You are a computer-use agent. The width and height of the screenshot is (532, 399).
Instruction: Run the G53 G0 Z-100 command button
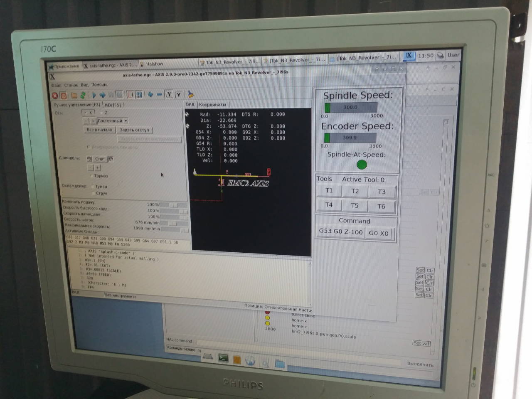(x=340, y=232)
